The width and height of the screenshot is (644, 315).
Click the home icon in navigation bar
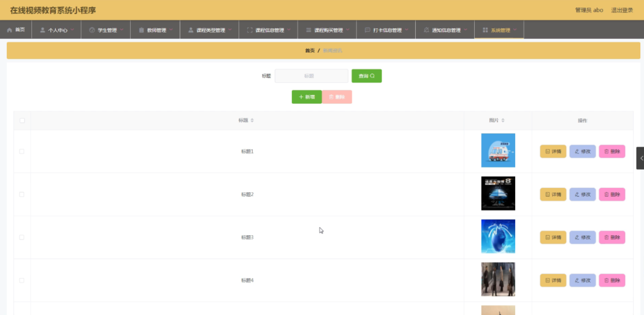tap(9, 30)
